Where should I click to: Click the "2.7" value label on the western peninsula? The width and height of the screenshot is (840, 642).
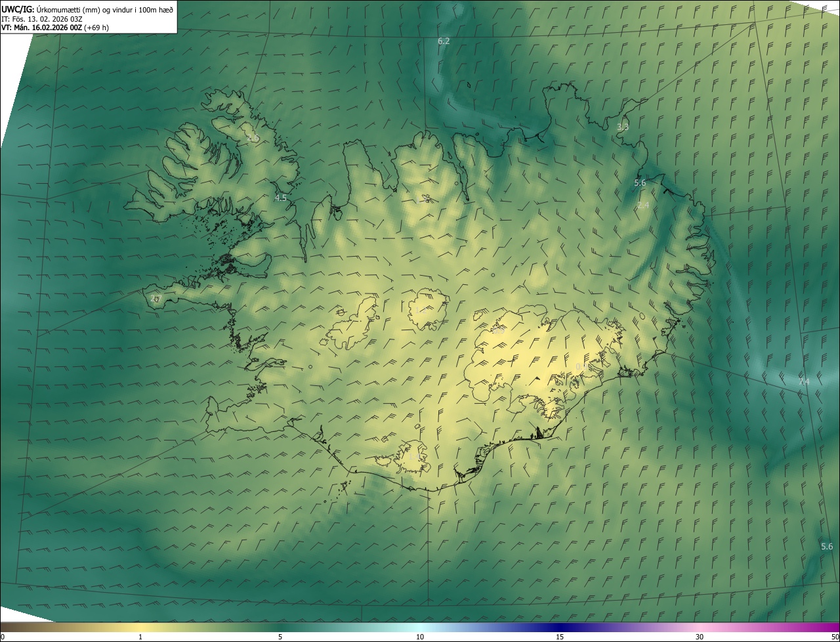pyautogui.click(x=156, y=298)
